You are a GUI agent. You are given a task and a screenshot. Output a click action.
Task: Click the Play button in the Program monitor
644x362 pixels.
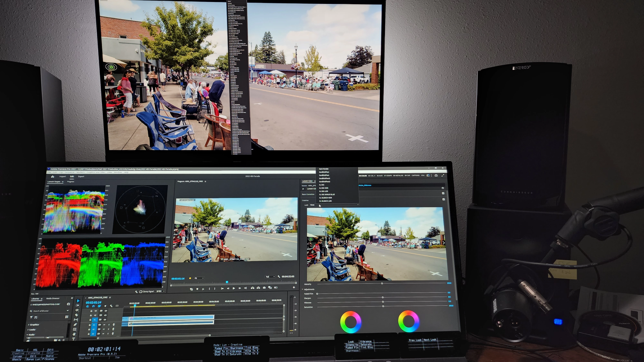tap(234, 288)
